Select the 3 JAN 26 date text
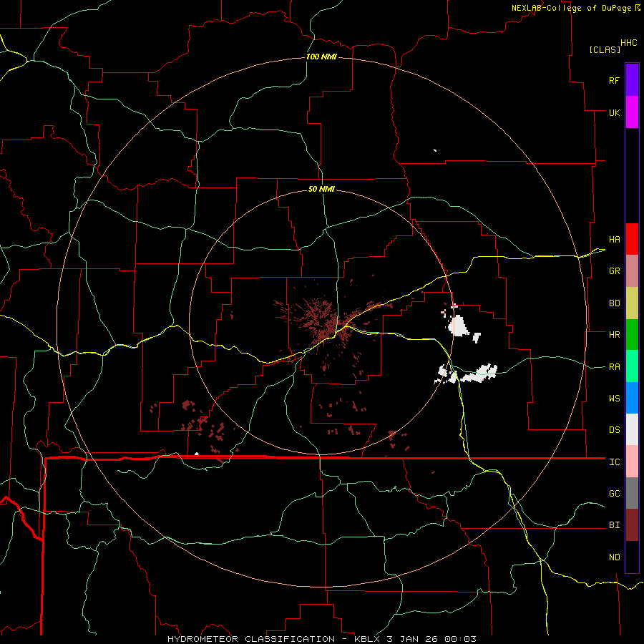The image size is (644, 644). pyautogui.click(x=413, y=639)
